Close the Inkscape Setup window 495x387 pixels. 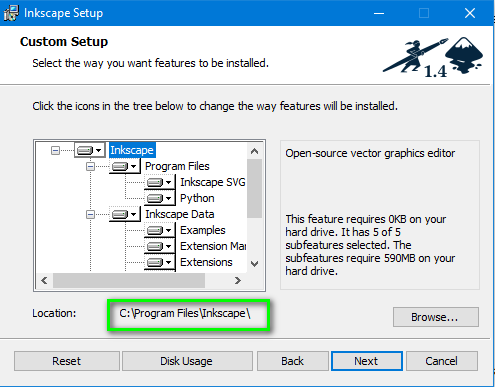[470, 13]
